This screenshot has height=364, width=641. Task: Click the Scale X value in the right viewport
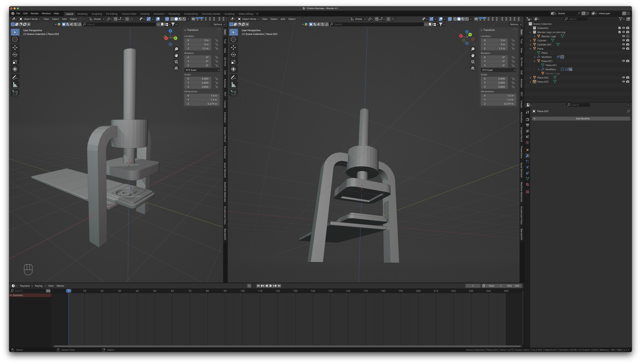click(x=494, y=79)
